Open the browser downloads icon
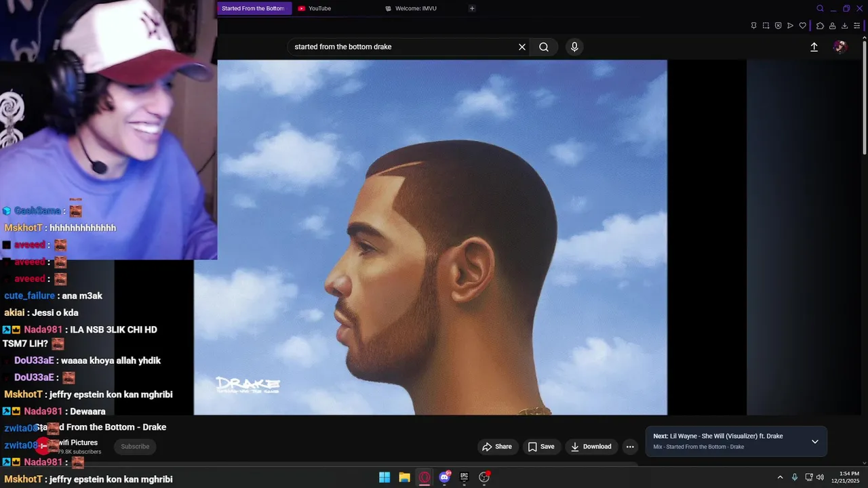This screenshot has width=868, height=488. (845, 26)
